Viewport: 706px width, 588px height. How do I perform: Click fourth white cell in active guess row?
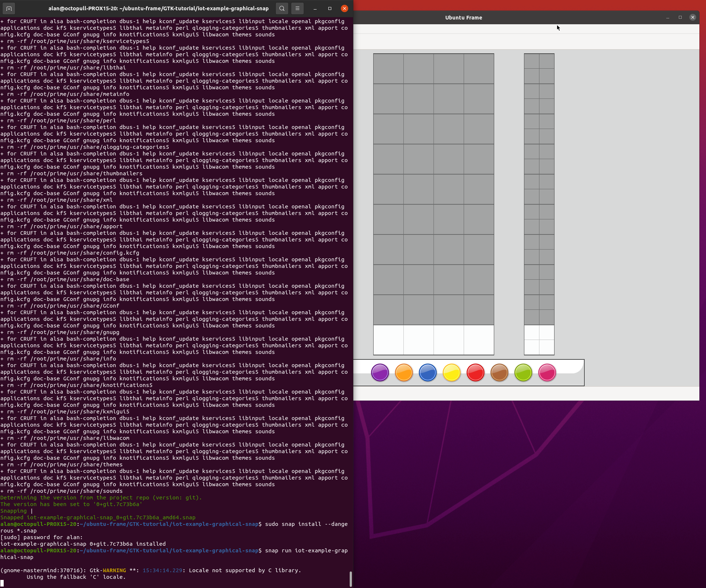click(x=479, y=340)
